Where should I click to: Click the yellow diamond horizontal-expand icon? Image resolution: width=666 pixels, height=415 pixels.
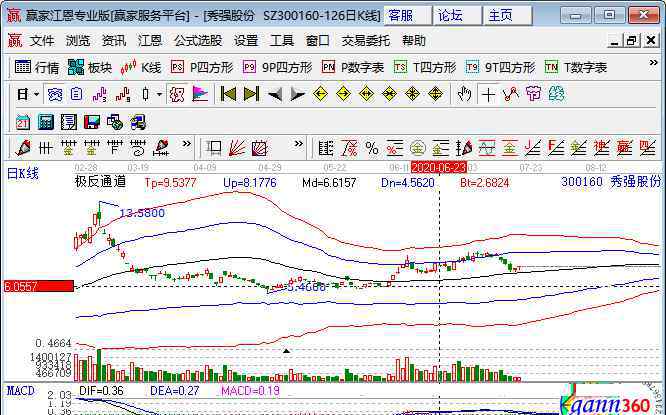tap(366, 94)
